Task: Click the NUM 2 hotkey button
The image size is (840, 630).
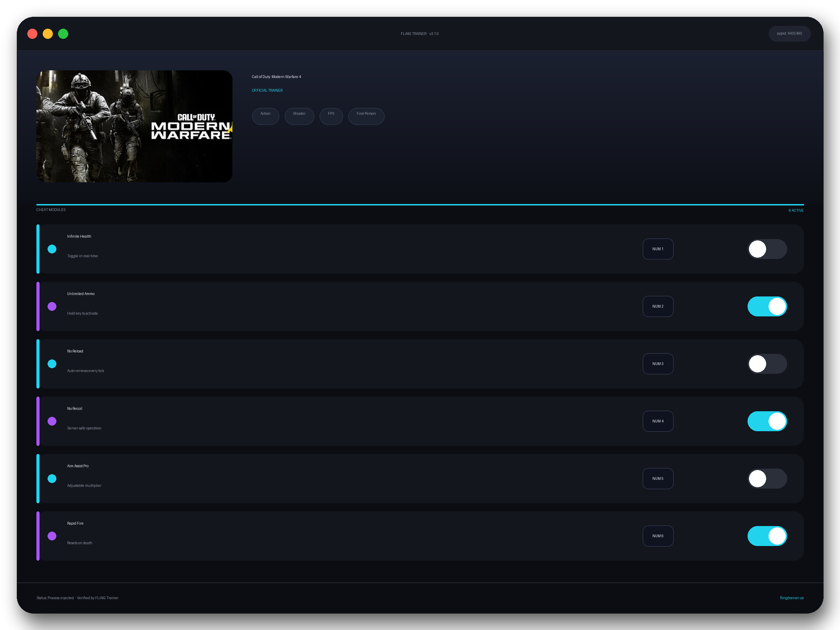Action: [658, 307]
